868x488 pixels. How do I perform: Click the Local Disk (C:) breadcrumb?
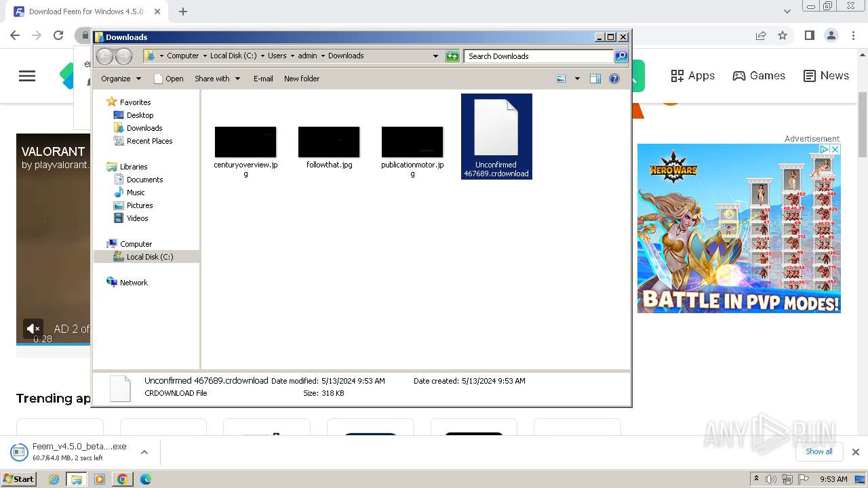[x=233, y=56]
